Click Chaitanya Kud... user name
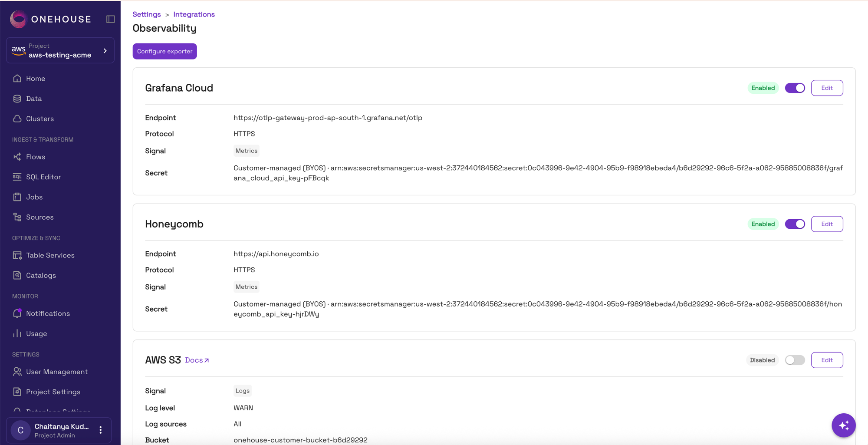 tap(62, 426)
